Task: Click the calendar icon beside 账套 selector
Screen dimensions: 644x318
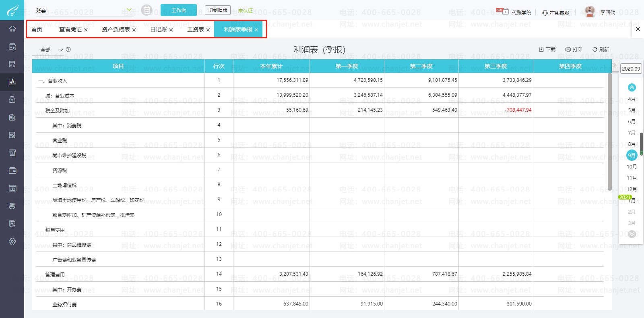Action: (147, 10)
